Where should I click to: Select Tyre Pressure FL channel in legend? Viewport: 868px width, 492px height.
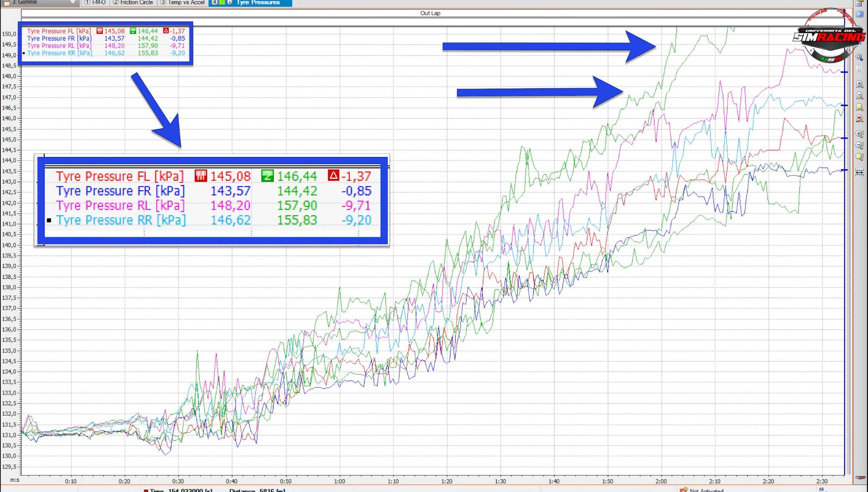(x=59, y=31)
